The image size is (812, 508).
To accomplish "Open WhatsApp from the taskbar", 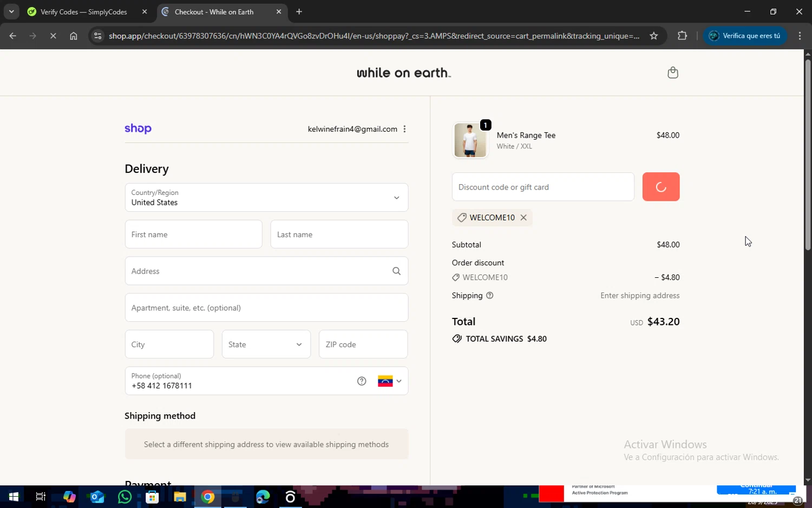I will click(125, 497).
